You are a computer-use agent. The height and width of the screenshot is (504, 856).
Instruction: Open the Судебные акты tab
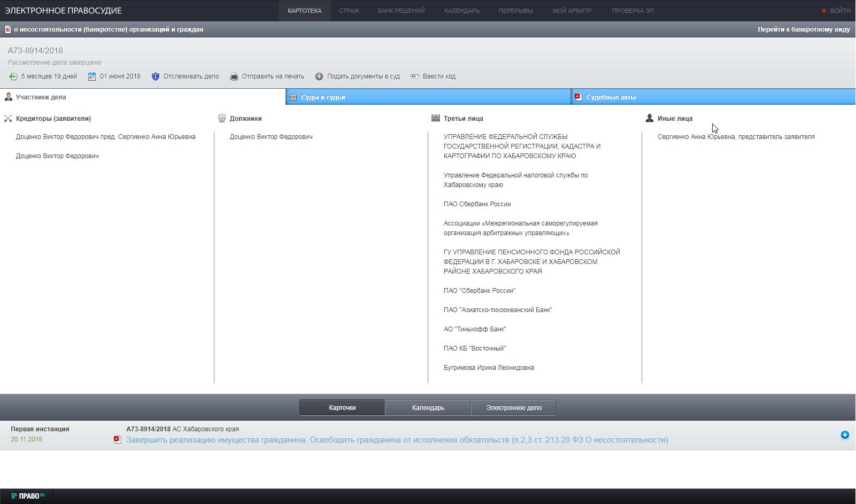(611, 97)
